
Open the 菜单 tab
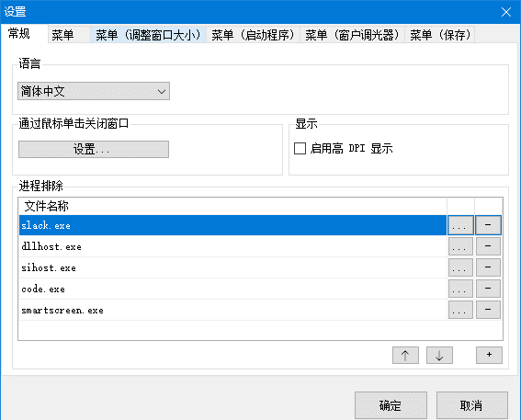click(69, 35)
